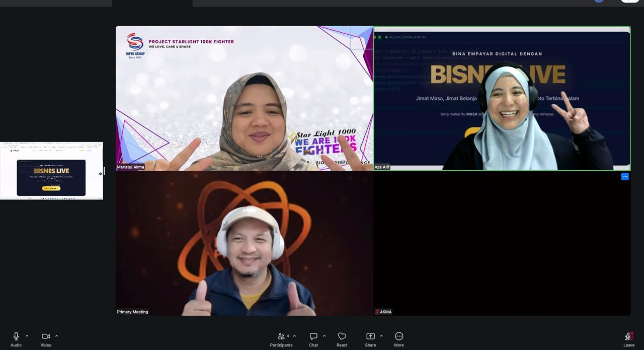The image size is (644, 350).
Task: Open the More options menu
Action: pos(399,339)
